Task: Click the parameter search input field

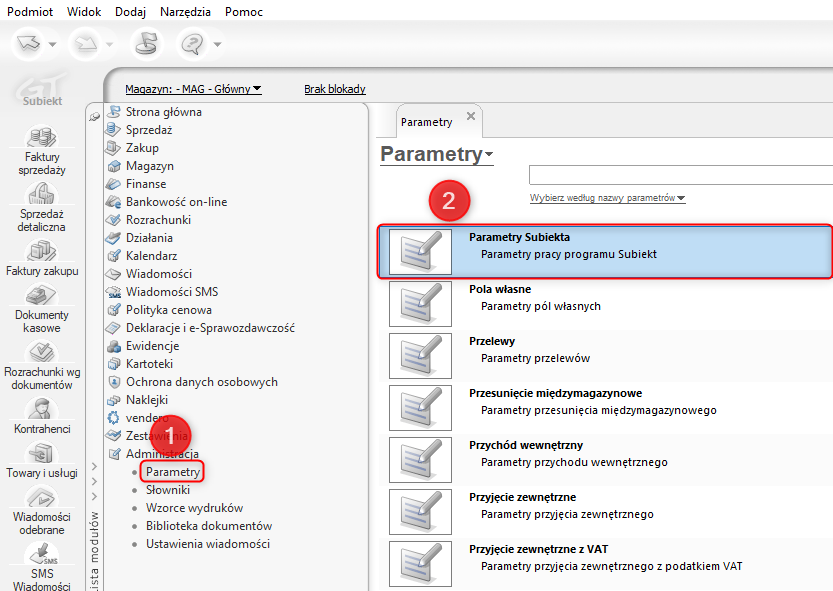Action: click(x=680, y=175)
